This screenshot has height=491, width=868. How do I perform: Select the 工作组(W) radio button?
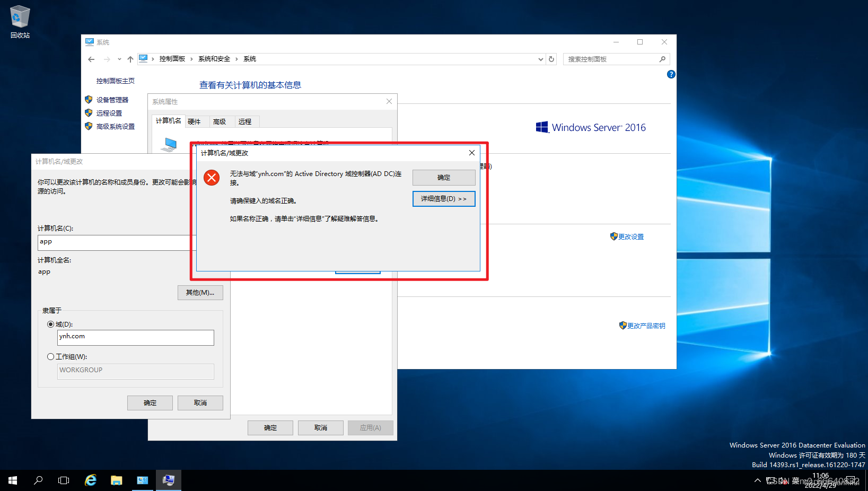51,357
